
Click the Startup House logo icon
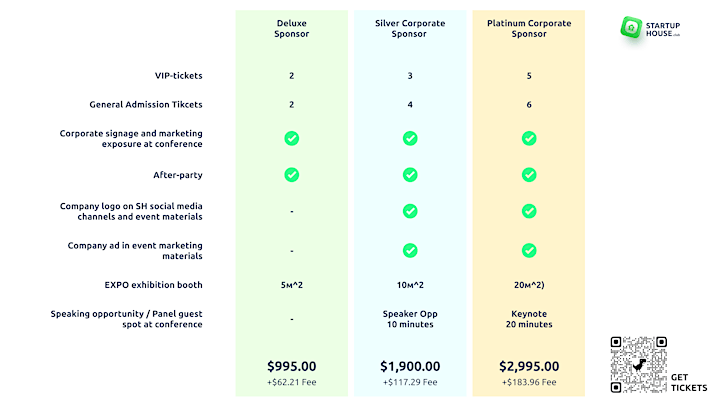point(631,28)
